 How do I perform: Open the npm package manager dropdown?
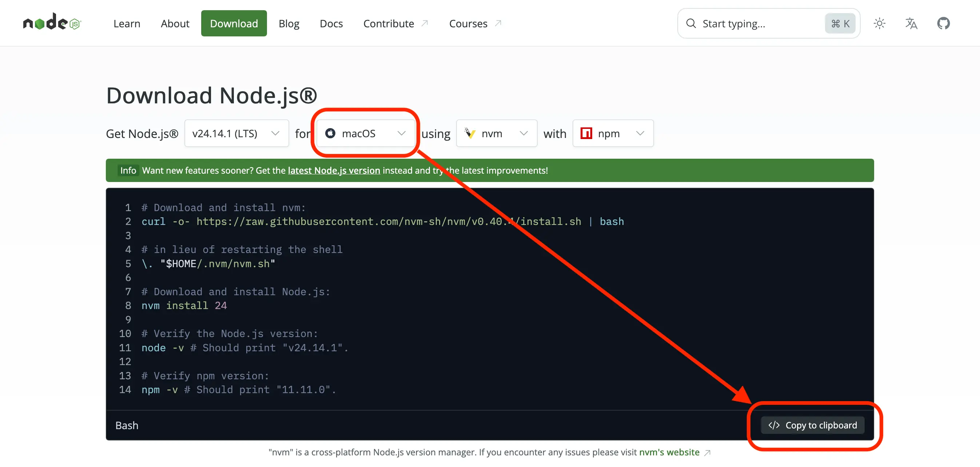coord(613,133)
